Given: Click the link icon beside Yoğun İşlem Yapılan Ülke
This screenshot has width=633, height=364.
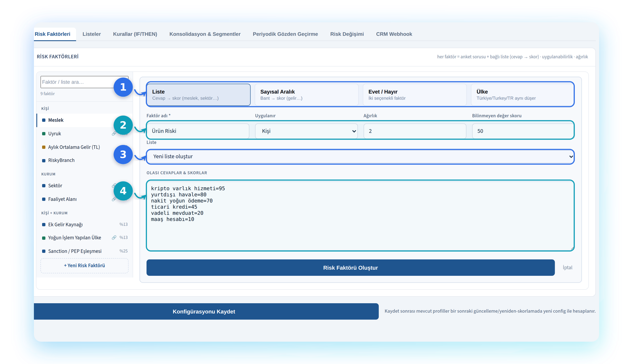Looking at the screenshot, I should pos(114,238).
